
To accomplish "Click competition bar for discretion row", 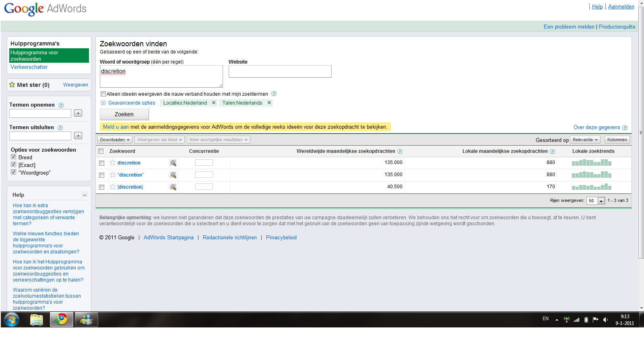I will click(204, 162).
